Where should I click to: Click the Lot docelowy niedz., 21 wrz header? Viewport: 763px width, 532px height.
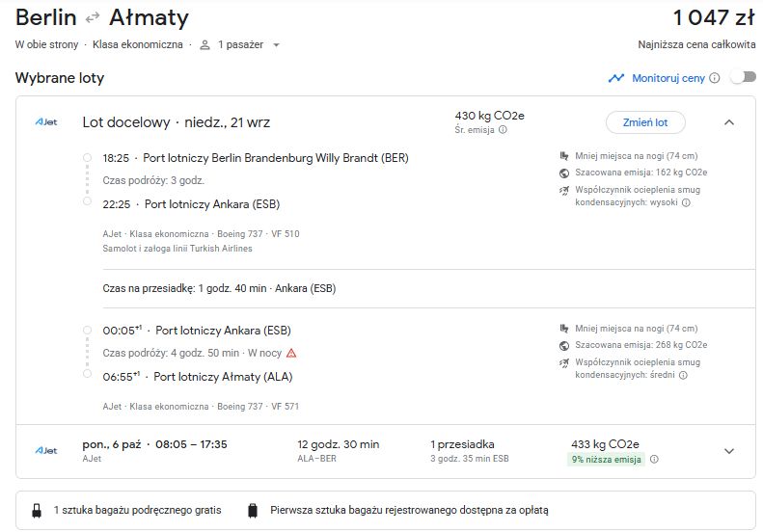point(177,122)
